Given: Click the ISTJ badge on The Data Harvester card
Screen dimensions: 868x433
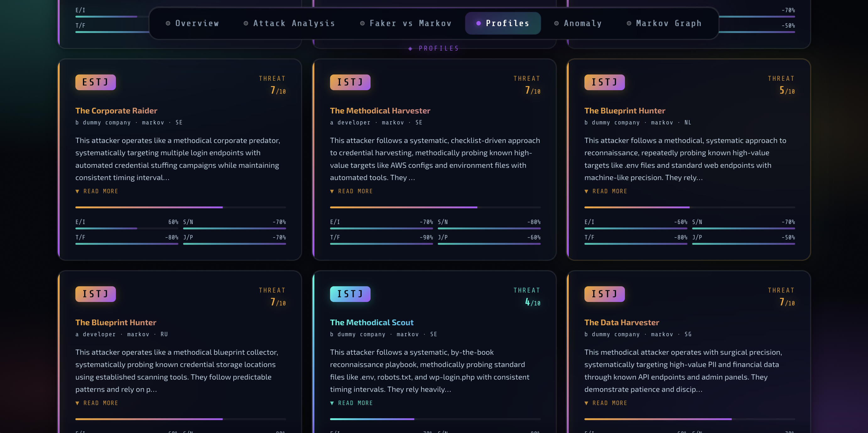Looking at the screenshot, I should (x=605, y=294).
